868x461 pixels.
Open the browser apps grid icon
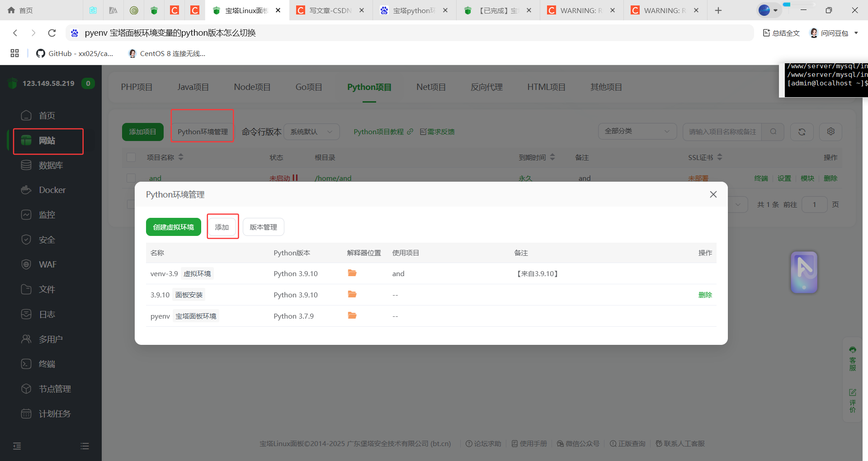click(14, 53)
